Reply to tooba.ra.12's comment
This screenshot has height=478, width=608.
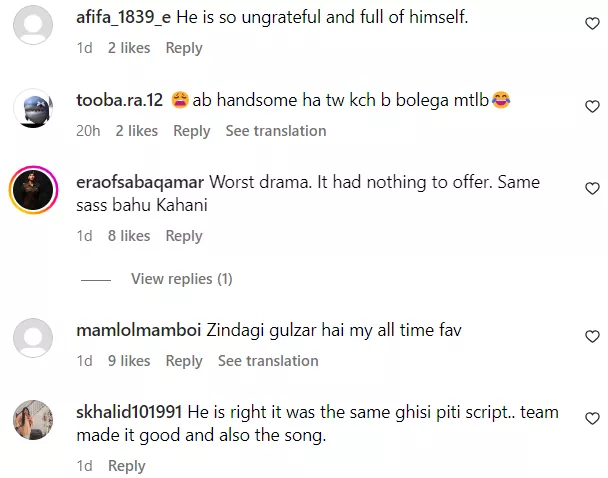click(191, 131)
